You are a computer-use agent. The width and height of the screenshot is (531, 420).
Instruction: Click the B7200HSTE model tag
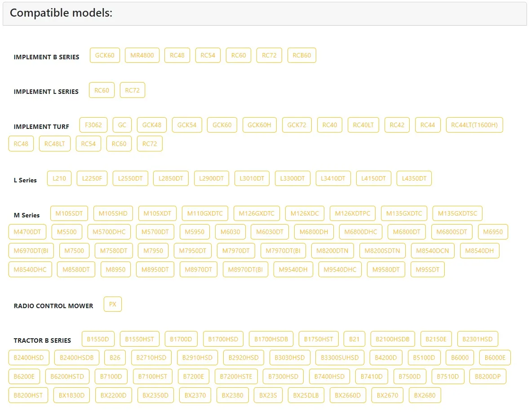point(236,376)
